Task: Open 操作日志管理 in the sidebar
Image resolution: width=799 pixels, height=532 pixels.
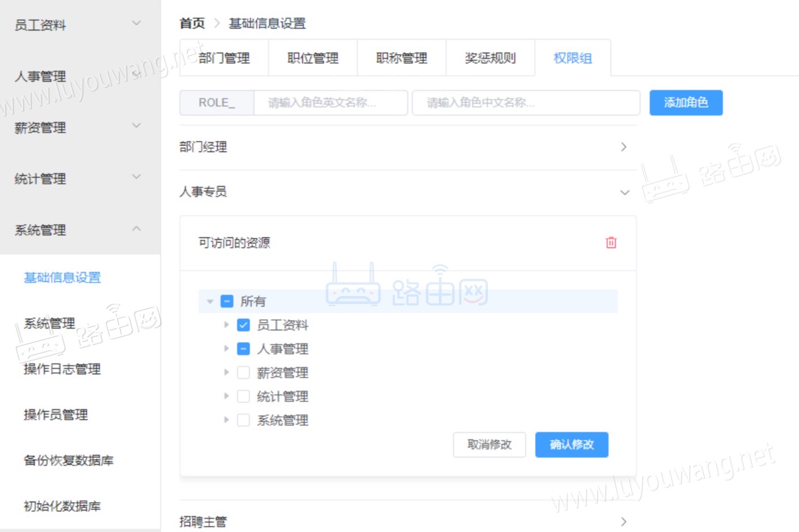Action: click(x=61, y=369)
